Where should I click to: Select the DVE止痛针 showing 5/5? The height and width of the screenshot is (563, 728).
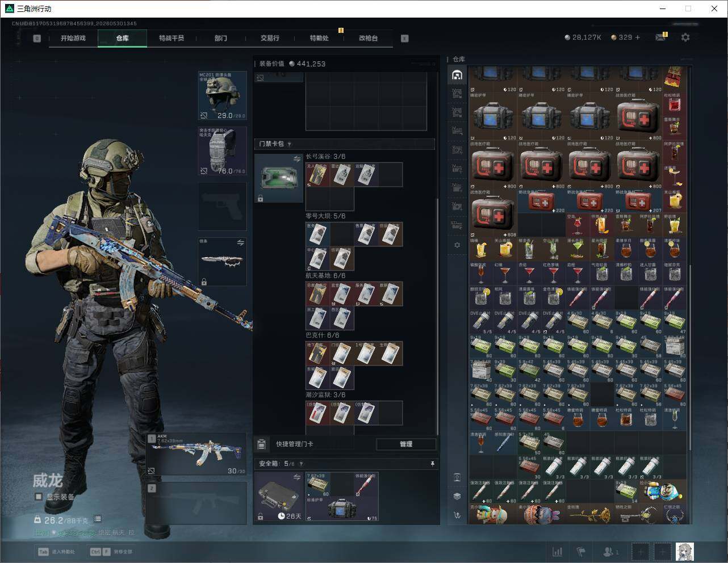pyautogui.click(x=481, y=322)
